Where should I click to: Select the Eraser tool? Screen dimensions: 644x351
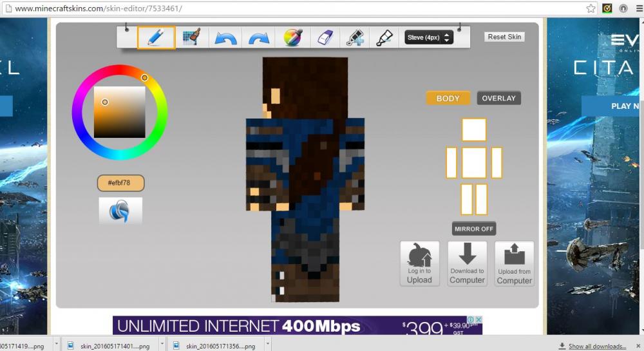326,37
